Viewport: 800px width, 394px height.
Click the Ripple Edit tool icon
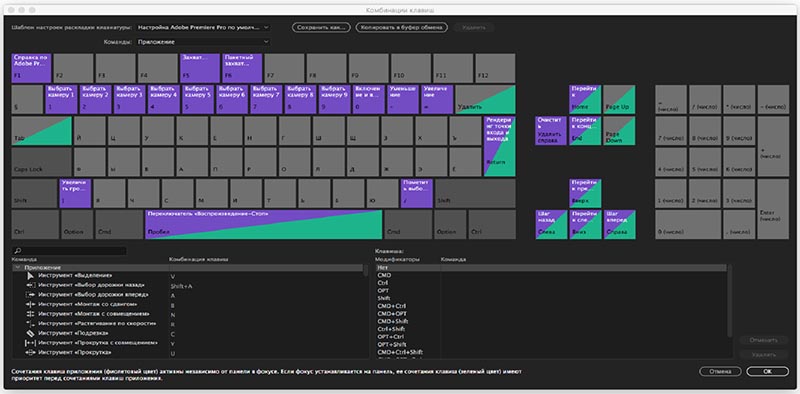(30, 305)
